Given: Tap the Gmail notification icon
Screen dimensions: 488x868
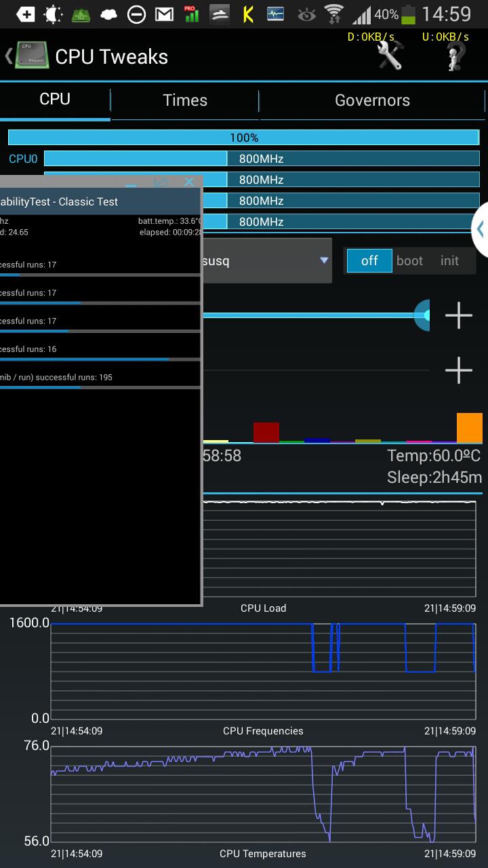Looking at the screenshot, I should tap(164, 14).
